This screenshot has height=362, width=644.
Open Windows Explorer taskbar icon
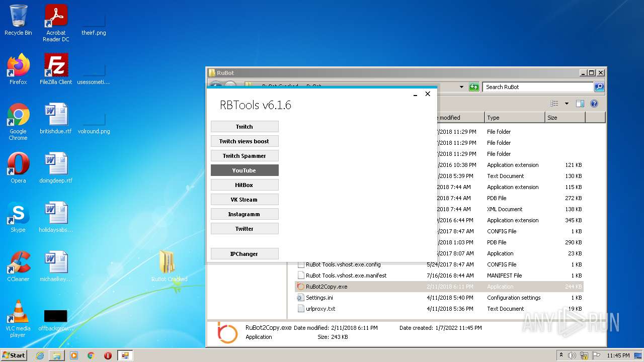57,355
